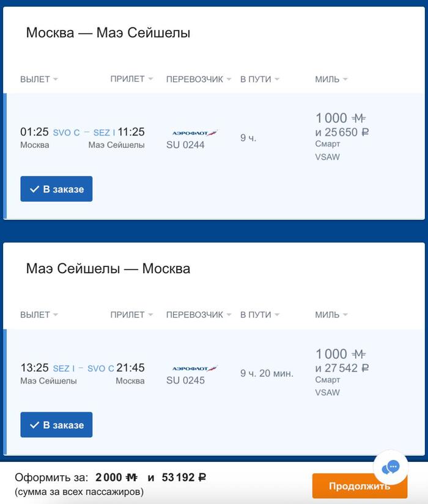Screen dimensions: 428x504
Task: Sort return flights by 'Миль' column
Action: (331, 315)
